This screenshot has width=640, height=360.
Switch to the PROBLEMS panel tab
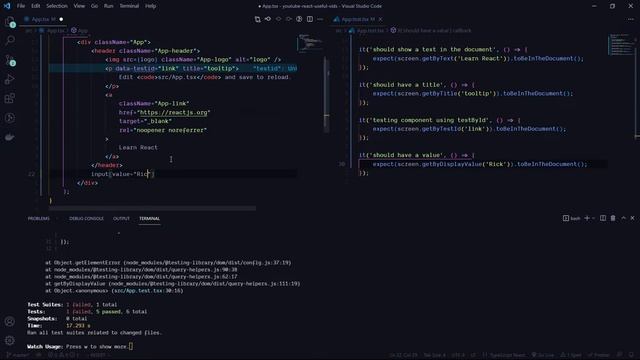[39, 218]
